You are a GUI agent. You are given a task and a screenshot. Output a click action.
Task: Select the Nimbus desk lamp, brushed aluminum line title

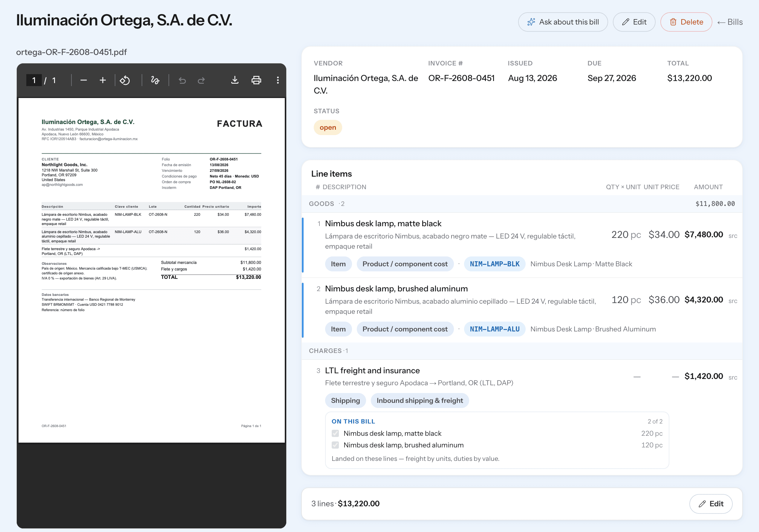[396, 289]
